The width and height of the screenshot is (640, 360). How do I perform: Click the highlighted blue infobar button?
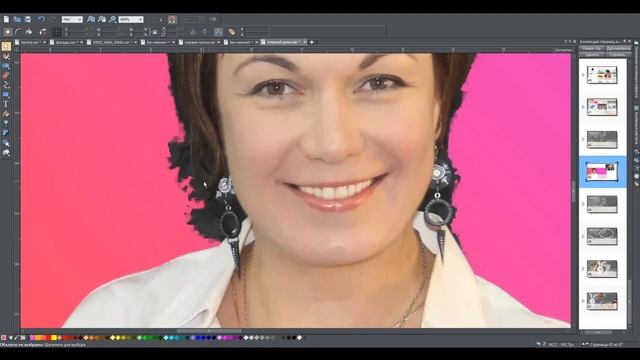218,31
